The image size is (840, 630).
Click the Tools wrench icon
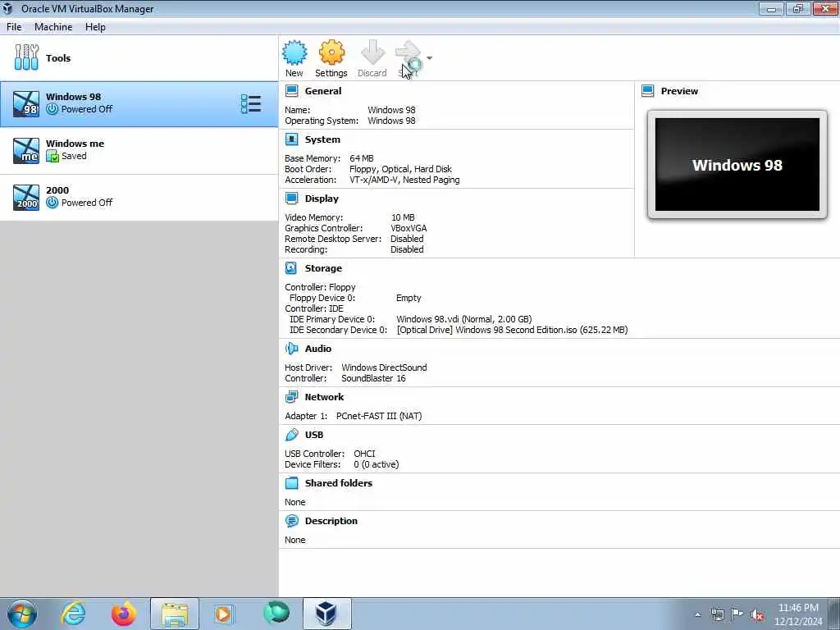click(x=26, y=57)
